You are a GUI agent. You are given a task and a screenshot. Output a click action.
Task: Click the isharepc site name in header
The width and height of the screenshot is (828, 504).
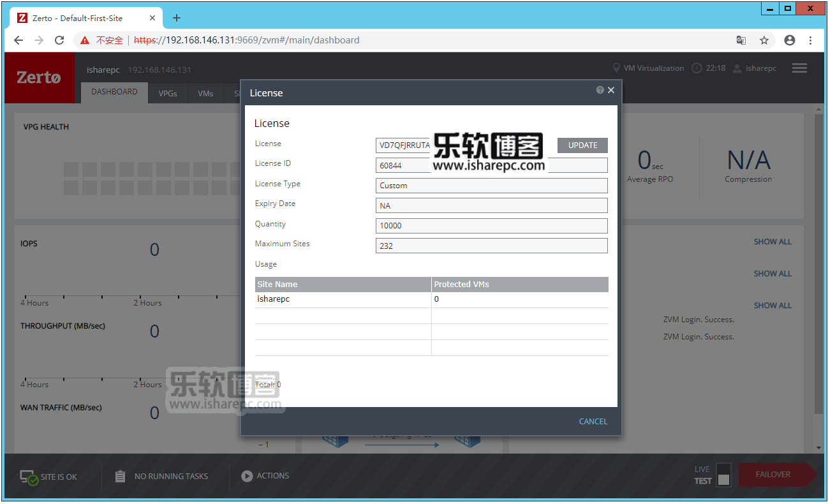pos(103,70)
